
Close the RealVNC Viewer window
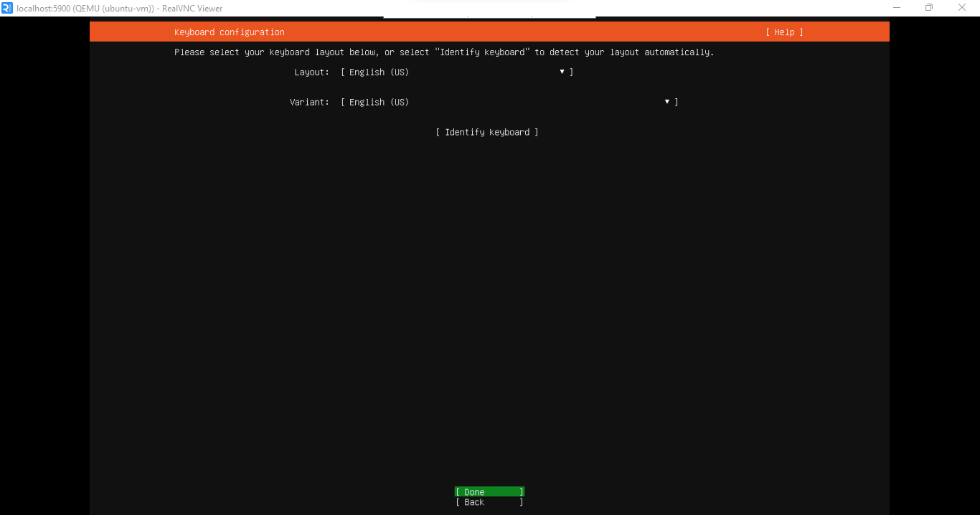coord(962,8)
